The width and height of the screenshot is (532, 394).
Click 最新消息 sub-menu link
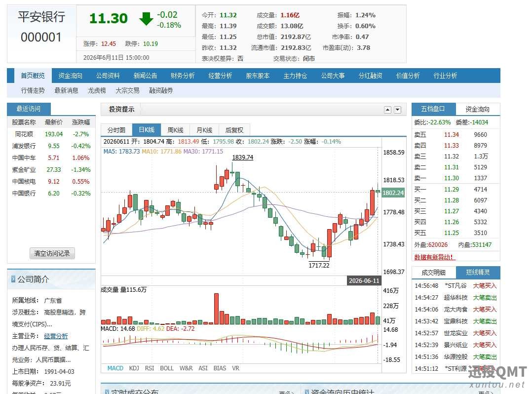point(66,90)
